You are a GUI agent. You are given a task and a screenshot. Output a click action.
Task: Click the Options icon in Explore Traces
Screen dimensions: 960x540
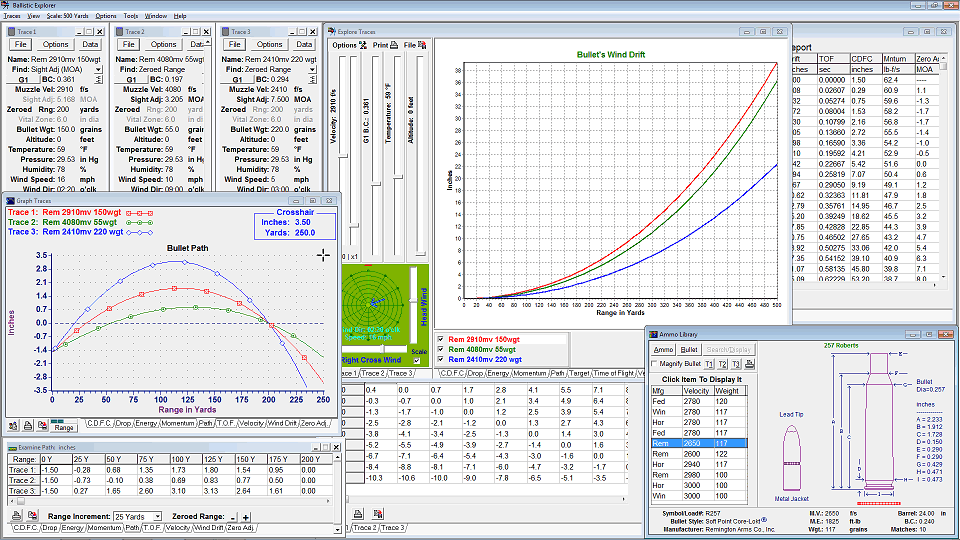click(362, 45)
